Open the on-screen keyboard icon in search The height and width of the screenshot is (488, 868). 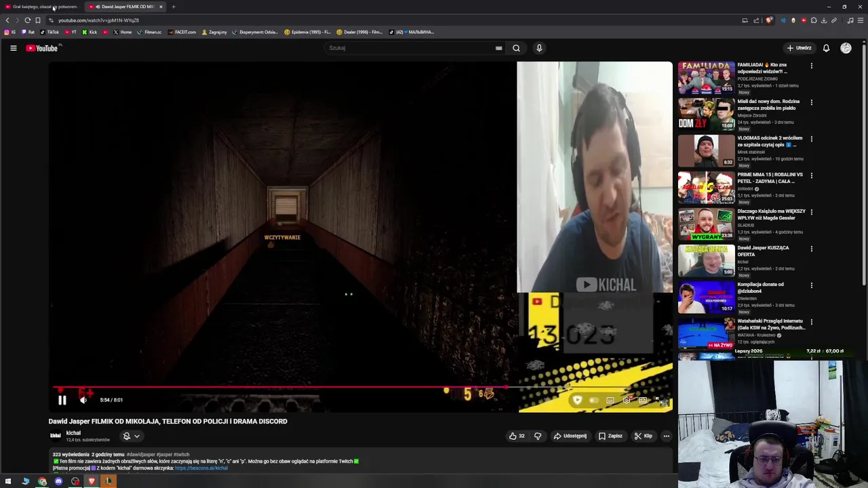coord(498,48)
